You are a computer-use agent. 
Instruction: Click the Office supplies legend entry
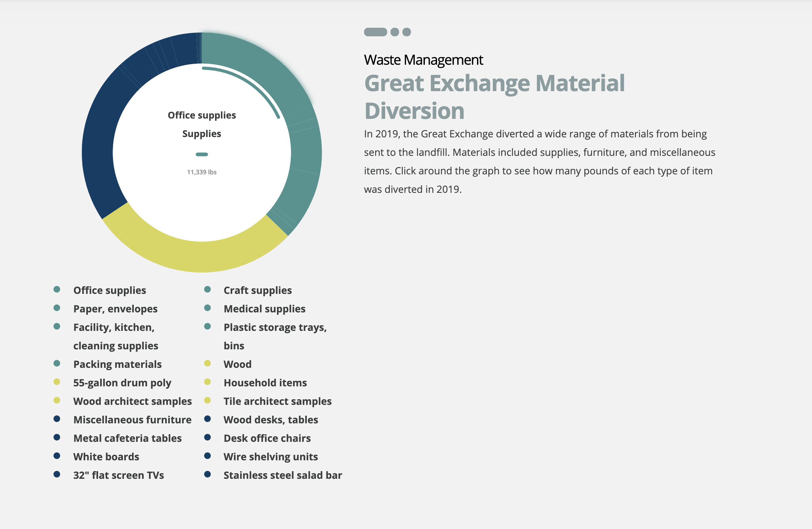[110, 290]
